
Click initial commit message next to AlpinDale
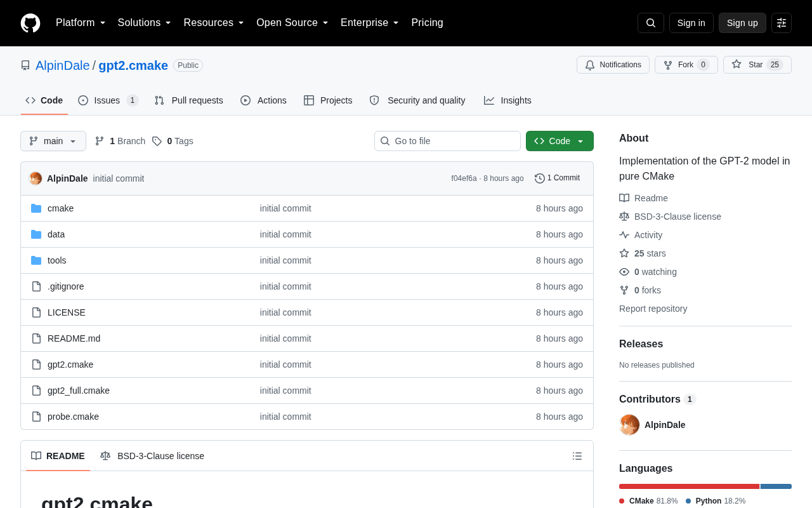119,178
